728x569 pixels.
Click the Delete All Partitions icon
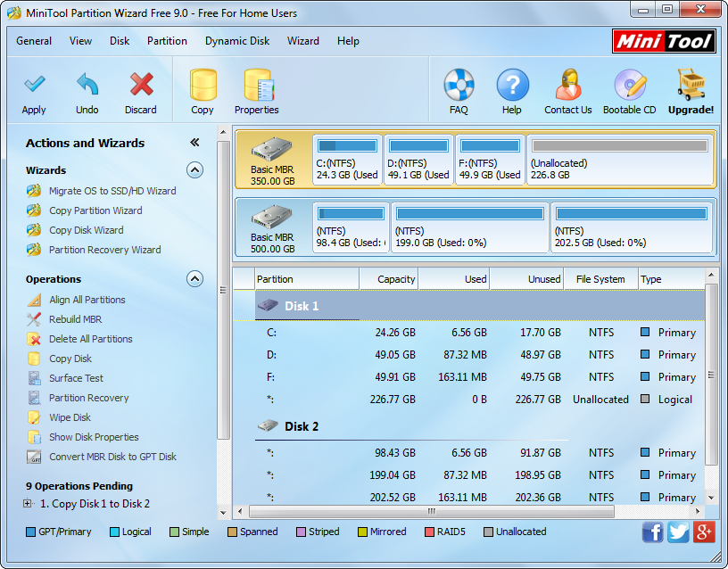[x=34, y=339]
